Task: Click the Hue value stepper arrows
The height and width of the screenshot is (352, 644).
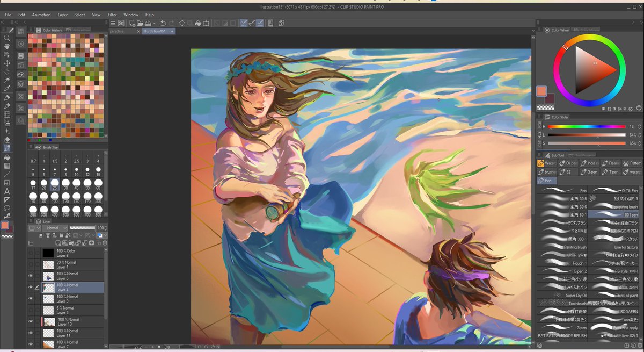Action: [x=639, y=126]
